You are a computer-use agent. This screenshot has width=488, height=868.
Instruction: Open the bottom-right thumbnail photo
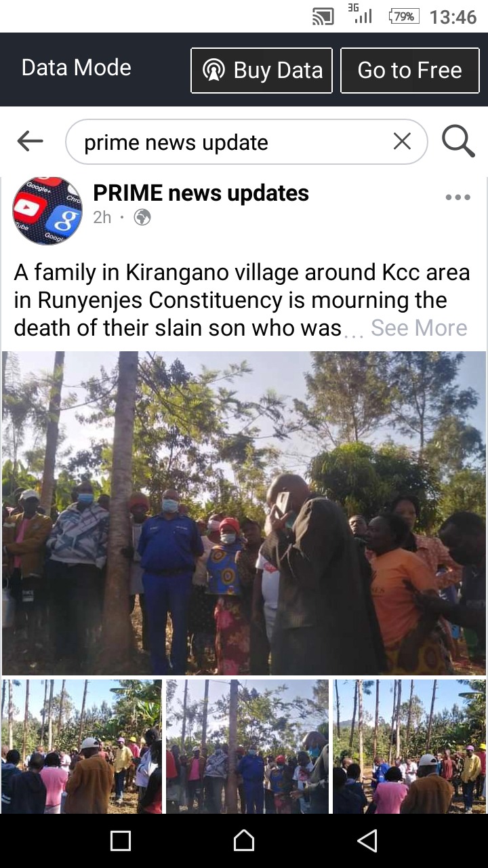click(409, 746)
